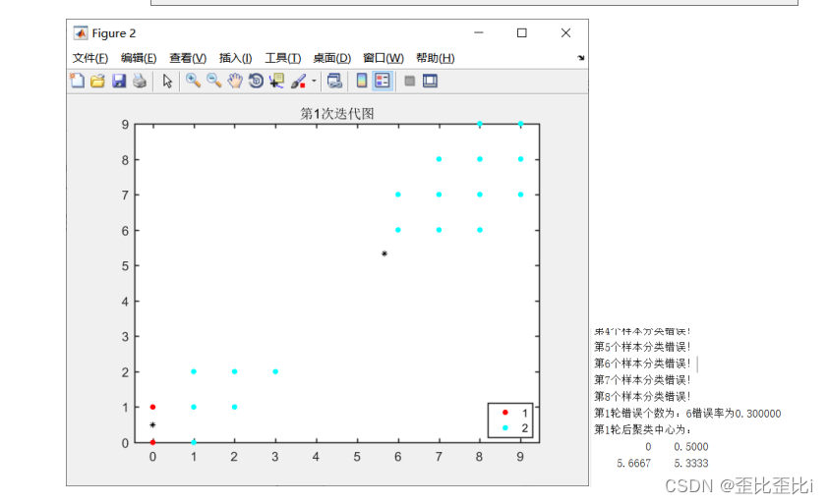Image resolution: width=828 pixels, height=504 pixels.
Task: Click legend entry 1 with red dot
Action: [x=514, y=413]
